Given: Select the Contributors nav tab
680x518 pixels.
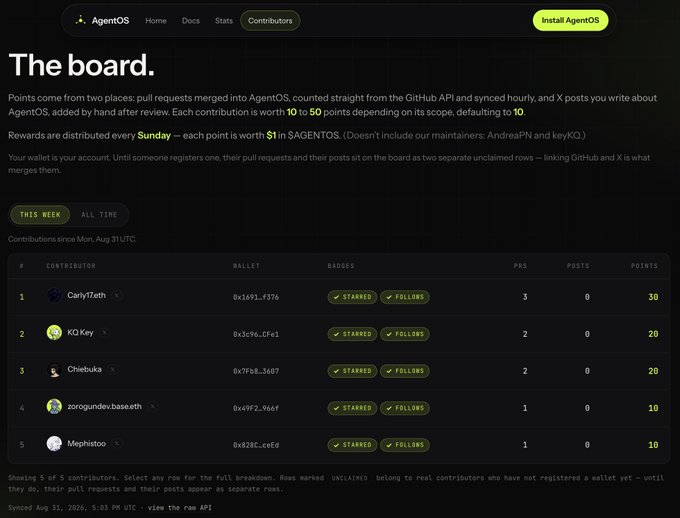Looking at the screenshot, I should (x=270, y=20).
